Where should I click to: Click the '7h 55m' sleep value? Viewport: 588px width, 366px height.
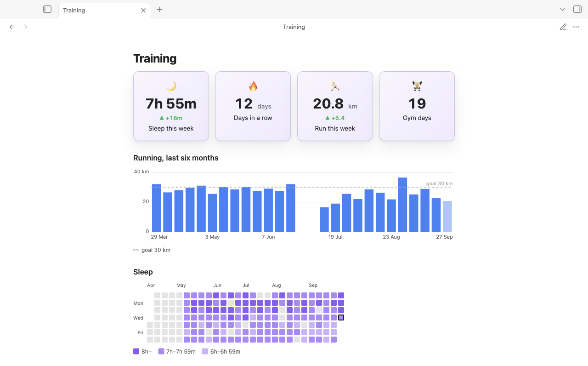tap(171, 103)
